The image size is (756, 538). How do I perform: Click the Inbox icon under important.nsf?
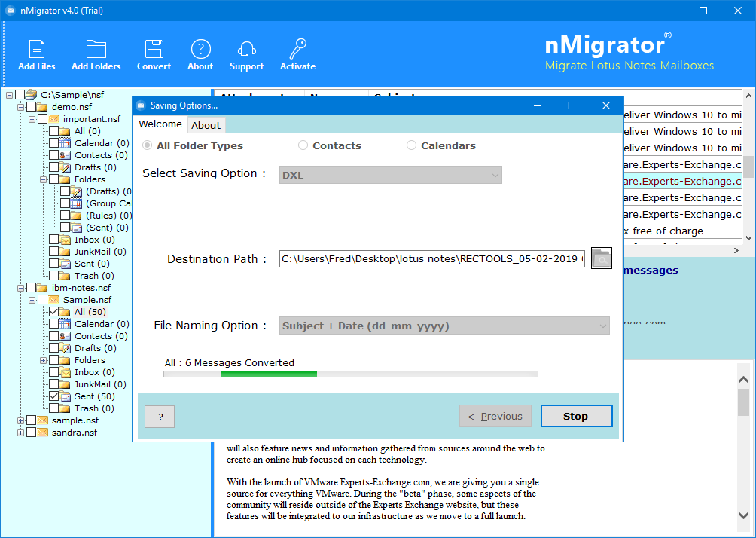click(x=65, y=240)
